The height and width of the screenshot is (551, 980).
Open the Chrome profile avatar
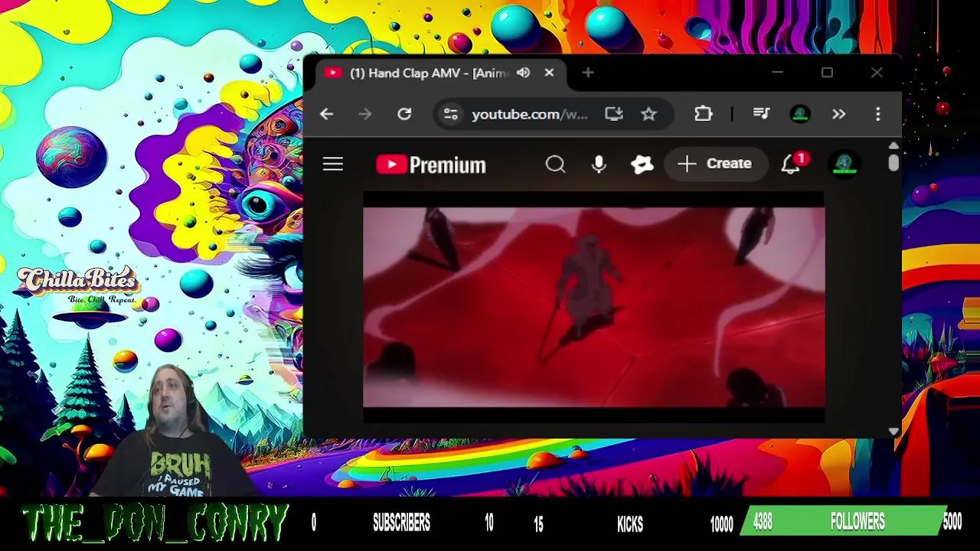click(x=800, y=114)
